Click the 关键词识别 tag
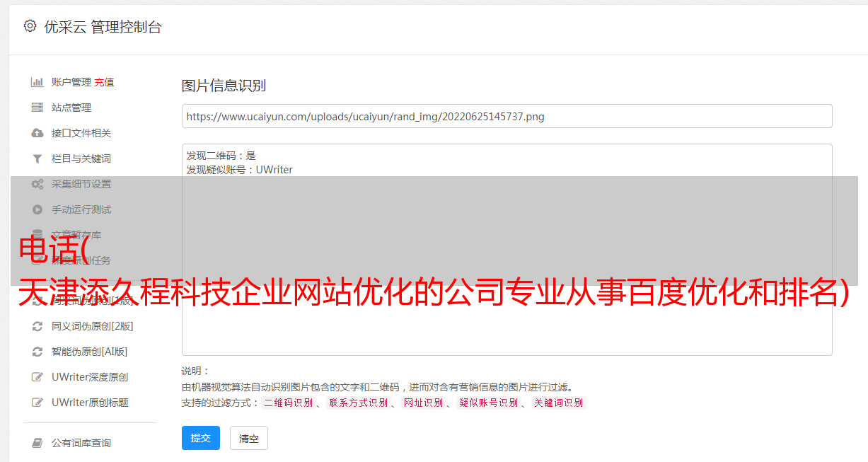This screenshot has width=868, height=462. 558,403
